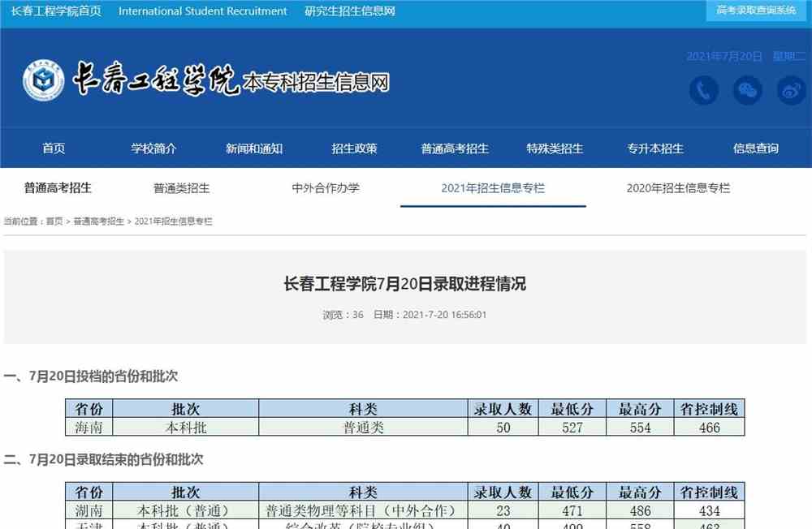Viewport: 812px width, 529px height.
Task: Click 普通高考招生 in breadcrumb path
Action: pos(99,221)
